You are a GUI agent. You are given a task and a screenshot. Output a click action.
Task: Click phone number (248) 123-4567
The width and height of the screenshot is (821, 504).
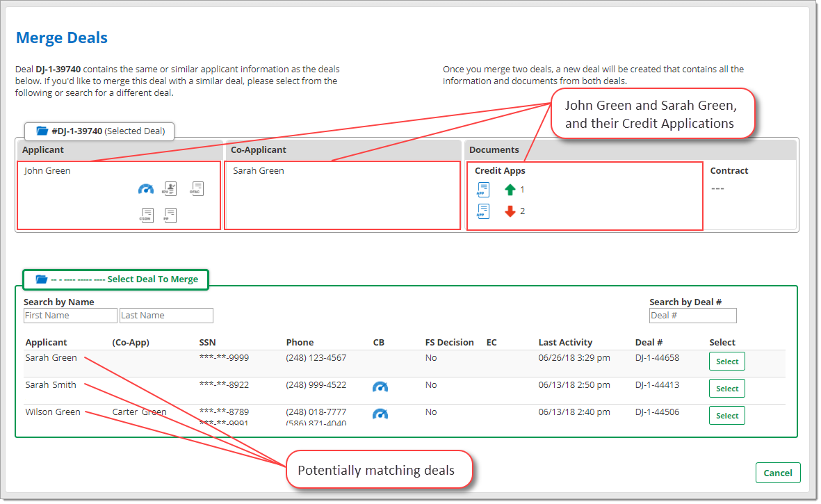[x=316, y=358]
